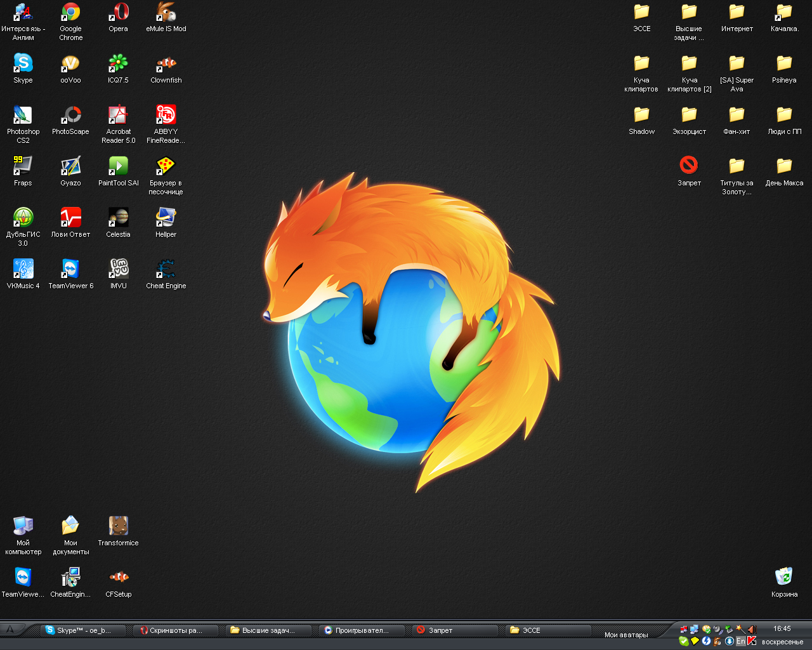Switch to the Скриншоты taskbar button
812x650 pixels.
176,630
